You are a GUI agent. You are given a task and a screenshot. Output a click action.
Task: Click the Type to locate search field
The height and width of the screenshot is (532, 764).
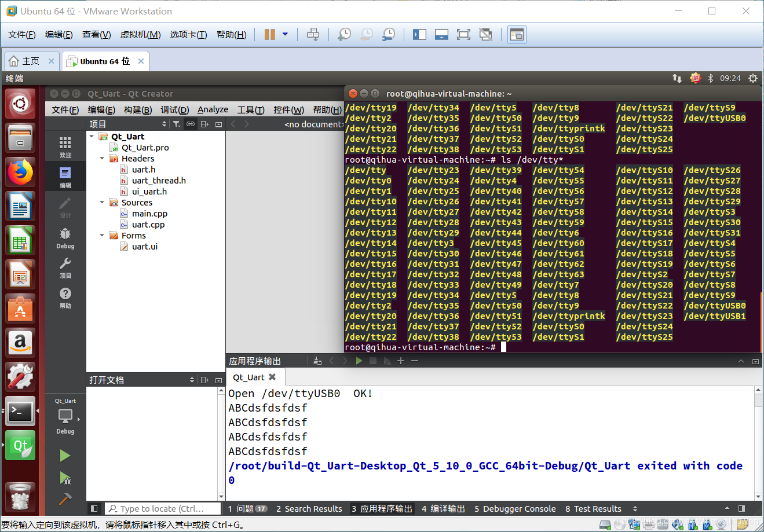pyautogui.click(x=163, y=509)
